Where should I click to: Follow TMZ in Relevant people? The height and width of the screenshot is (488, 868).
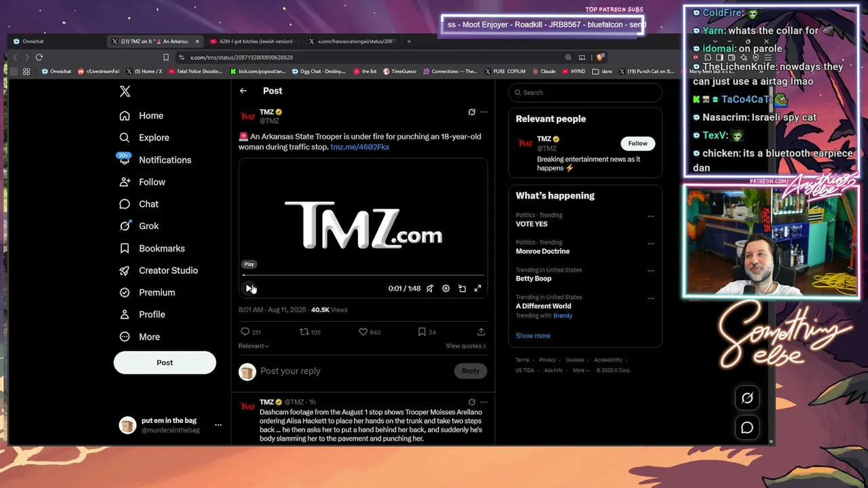[637, 144]
